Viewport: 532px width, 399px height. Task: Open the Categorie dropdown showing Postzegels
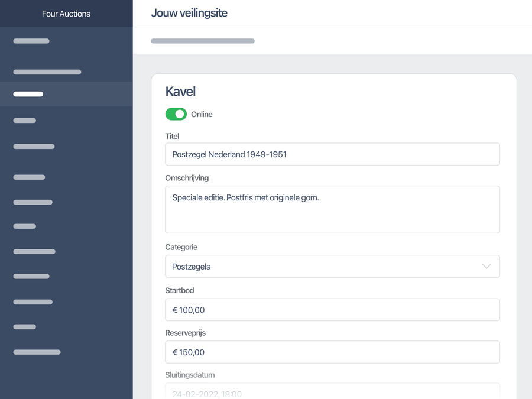point(332,267)
